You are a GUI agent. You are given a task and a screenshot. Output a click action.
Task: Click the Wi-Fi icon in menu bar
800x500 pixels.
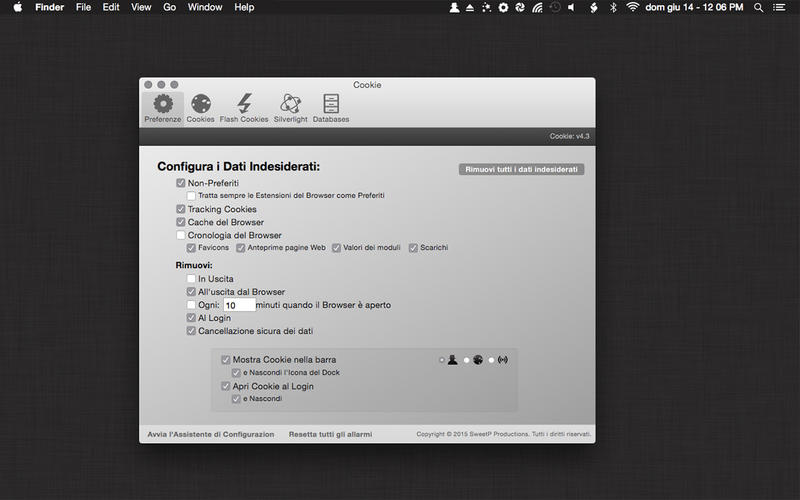click(632, 7)
